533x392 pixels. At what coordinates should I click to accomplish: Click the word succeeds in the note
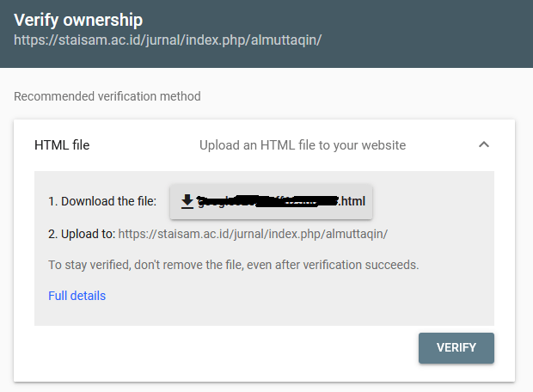click(x=391, y=265)
